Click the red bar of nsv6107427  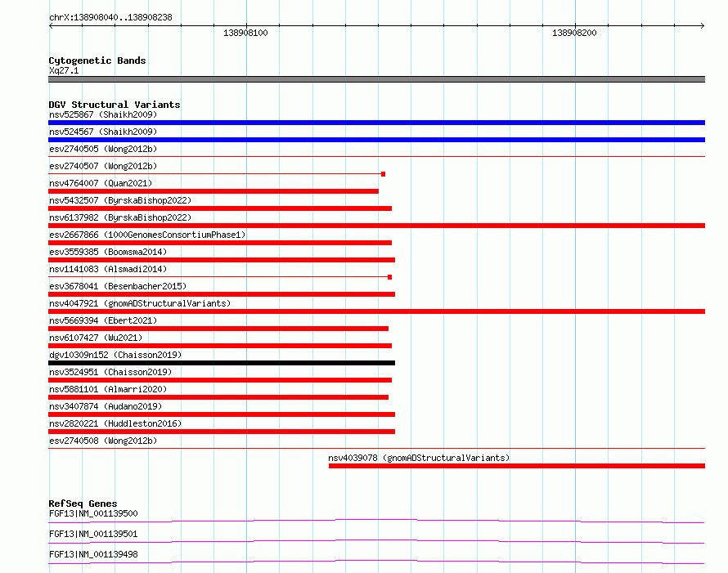tap(220, 346)
